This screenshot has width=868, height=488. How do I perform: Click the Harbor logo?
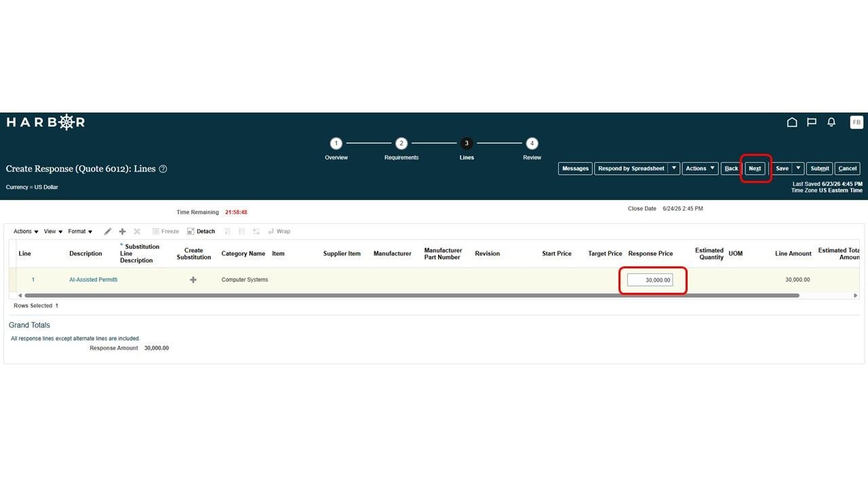(x=45, y=122)
